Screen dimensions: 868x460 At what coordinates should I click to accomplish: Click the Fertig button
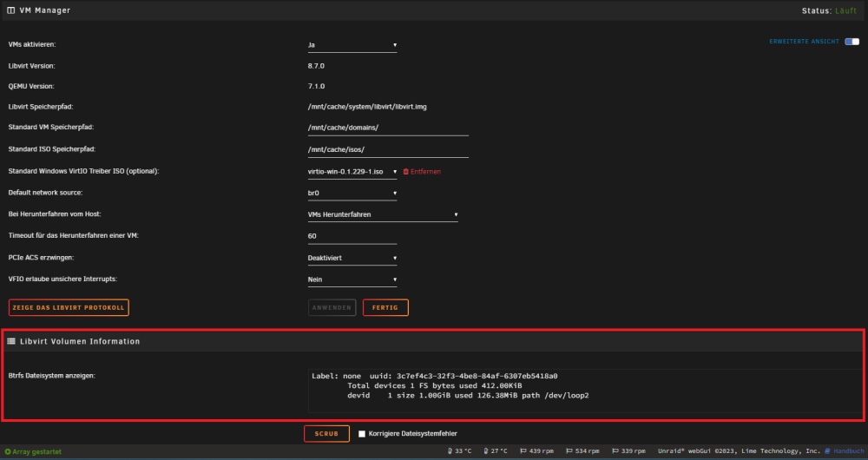coord(385,308)
